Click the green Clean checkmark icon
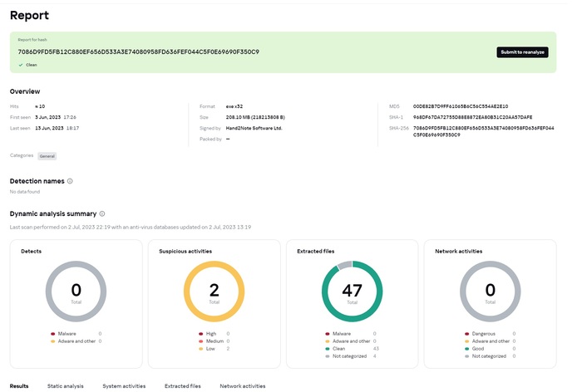 [x=21, y=65]
